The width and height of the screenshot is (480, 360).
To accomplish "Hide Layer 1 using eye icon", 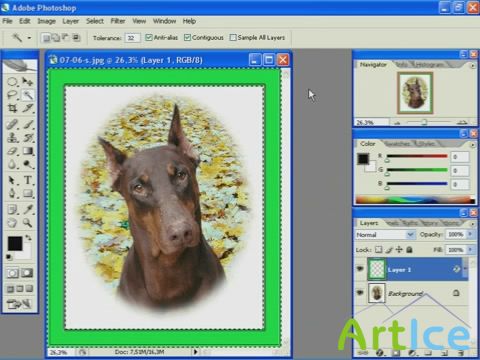I will click(360, 269).
